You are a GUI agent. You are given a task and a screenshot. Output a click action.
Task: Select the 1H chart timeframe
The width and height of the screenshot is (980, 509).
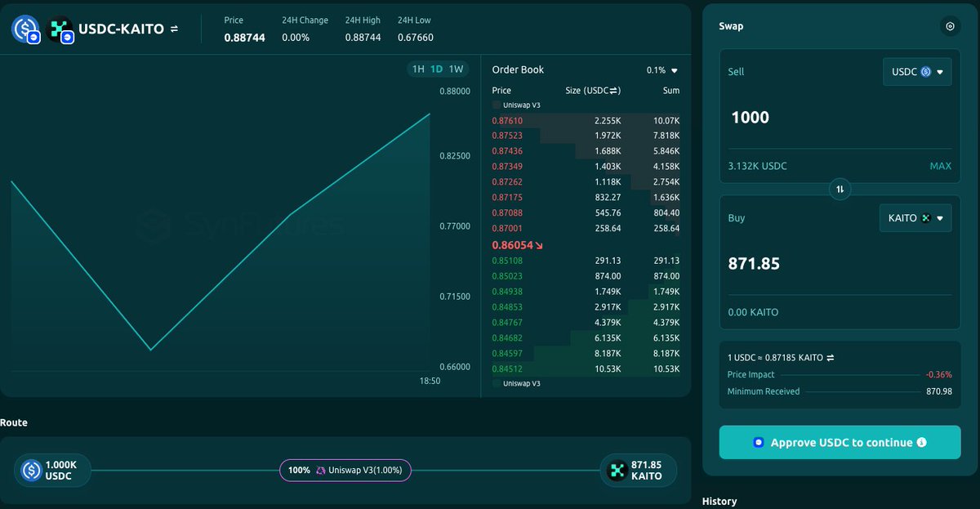(418, 69)
